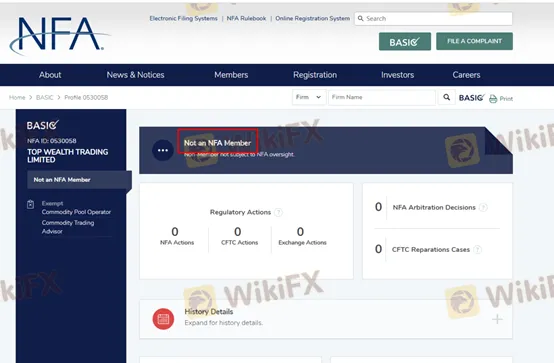
Task: Open the Registration menu
Action: 315,75
